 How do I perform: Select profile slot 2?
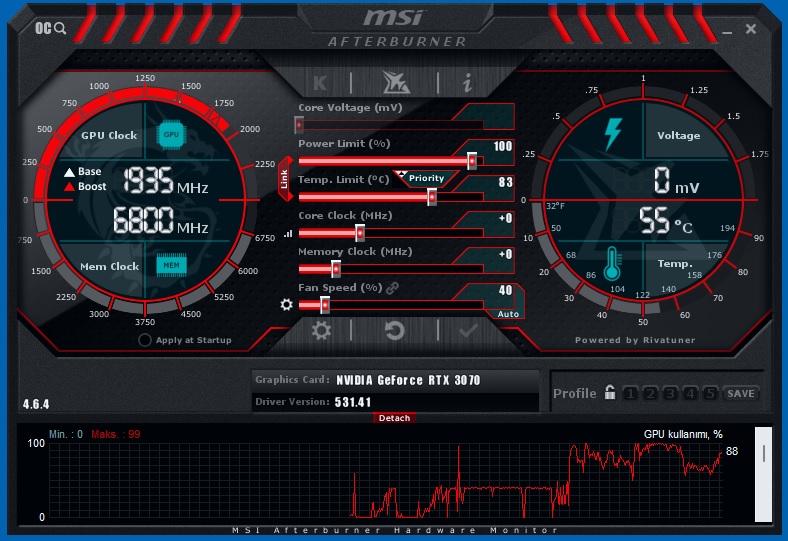pos(650,393)
